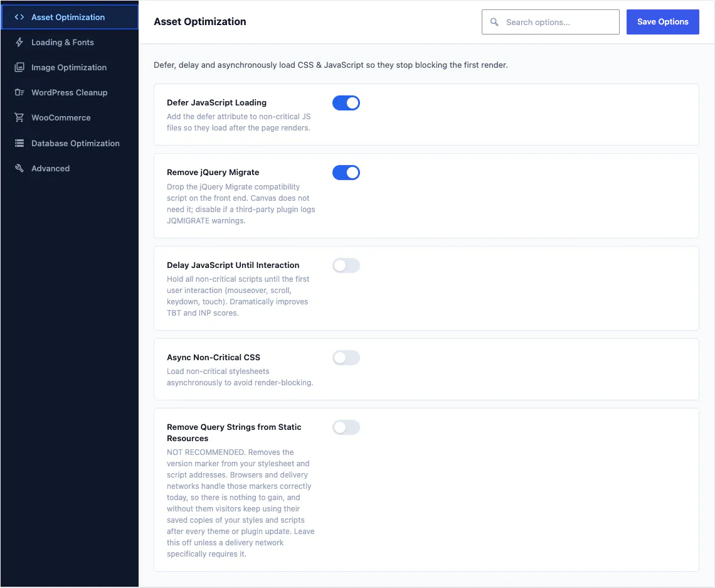The height and width of the screenshot is (588, 715).
Task: Click the magnifier icon in search box
Action: pyautogui.click(x=494, y=22)
